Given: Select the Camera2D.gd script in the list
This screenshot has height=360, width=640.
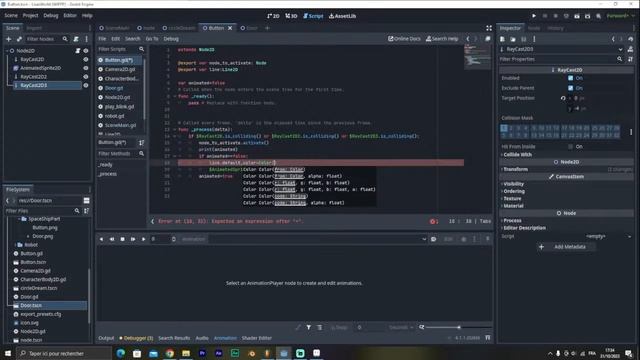Looking at the screenshot, I should (120, 69).
